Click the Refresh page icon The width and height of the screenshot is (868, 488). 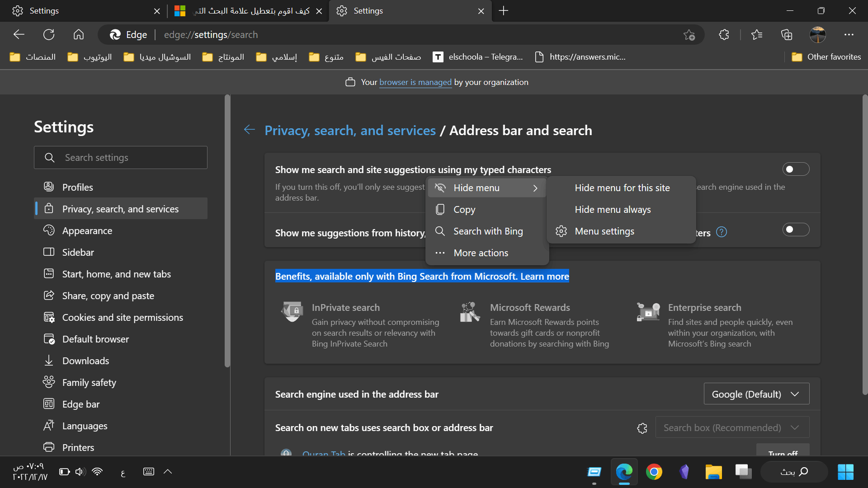[x=49, y=35]
